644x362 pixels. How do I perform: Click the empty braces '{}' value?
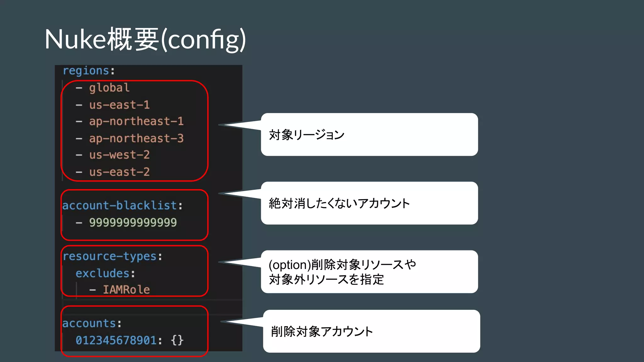(177, 340)
